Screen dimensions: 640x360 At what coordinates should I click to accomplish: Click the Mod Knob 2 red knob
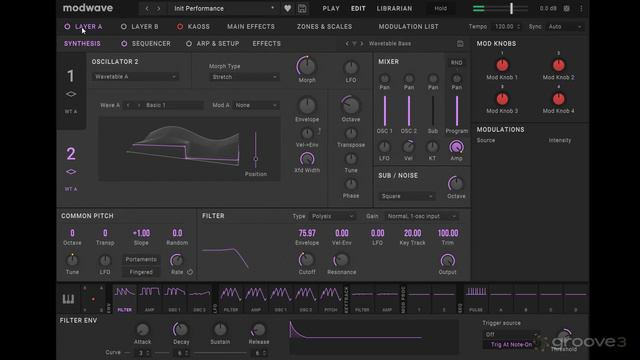[x=558, y=65]
